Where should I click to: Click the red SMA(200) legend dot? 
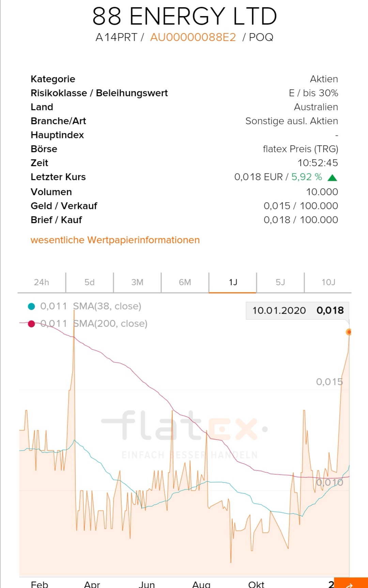pyautogui.click(x=31, y=324)
